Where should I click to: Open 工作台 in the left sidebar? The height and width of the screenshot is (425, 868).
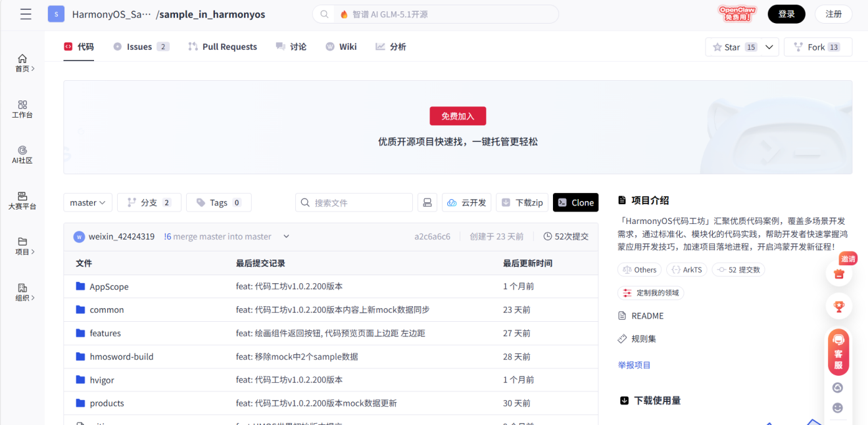pos(22,108)
